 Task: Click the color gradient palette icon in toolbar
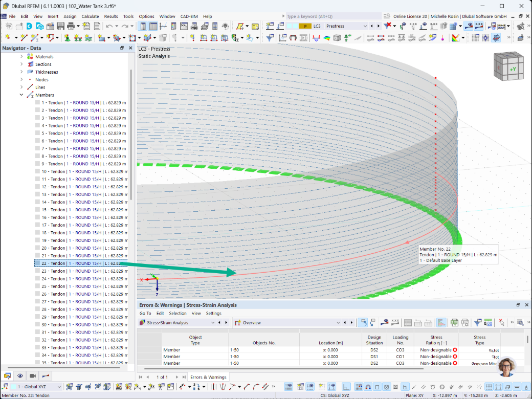click(x=456, y=38)
